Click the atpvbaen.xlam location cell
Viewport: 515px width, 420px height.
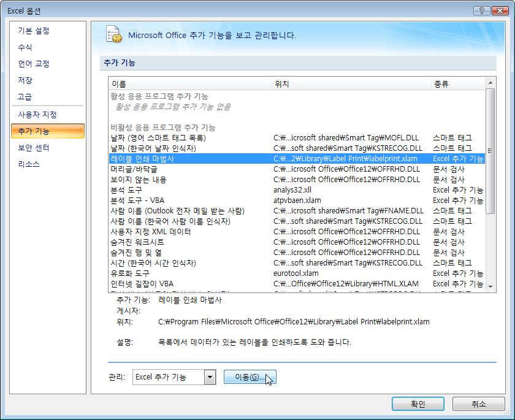pos(297,200)
